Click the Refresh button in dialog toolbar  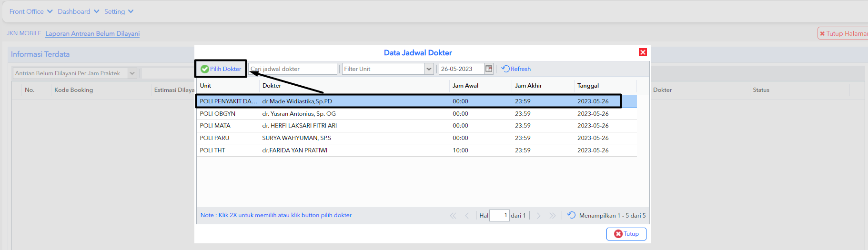pos(516,69)
